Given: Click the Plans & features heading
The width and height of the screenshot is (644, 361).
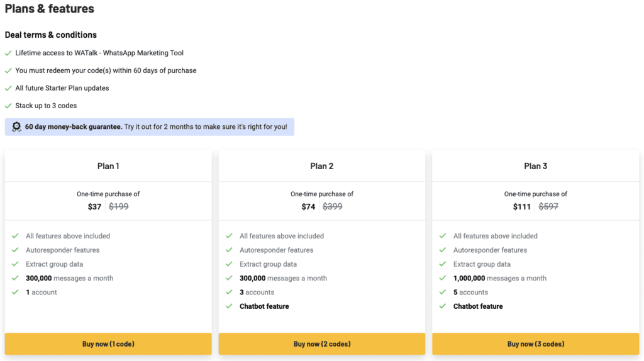Looking at the screenshot, I should [x=49, y=9].
